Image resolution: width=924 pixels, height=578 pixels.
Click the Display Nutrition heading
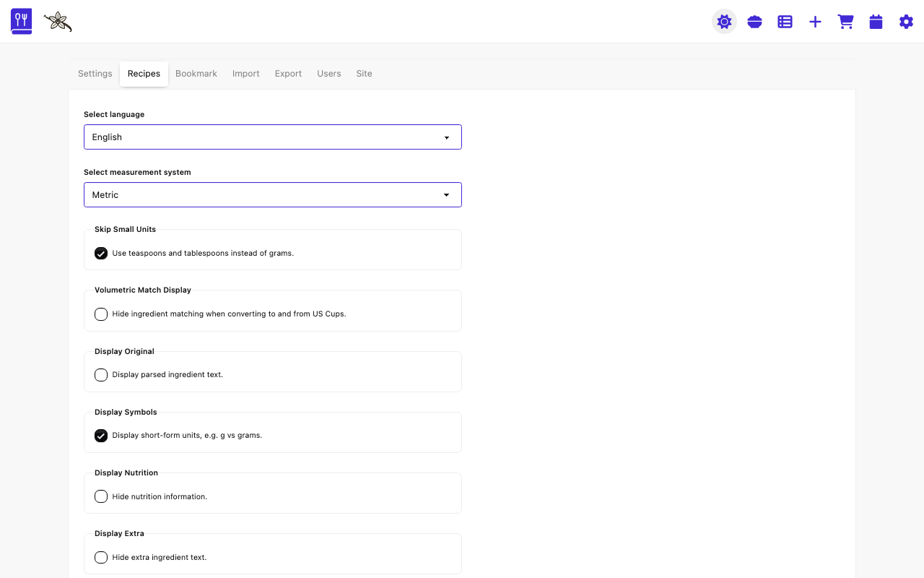(x=126, y=473)
